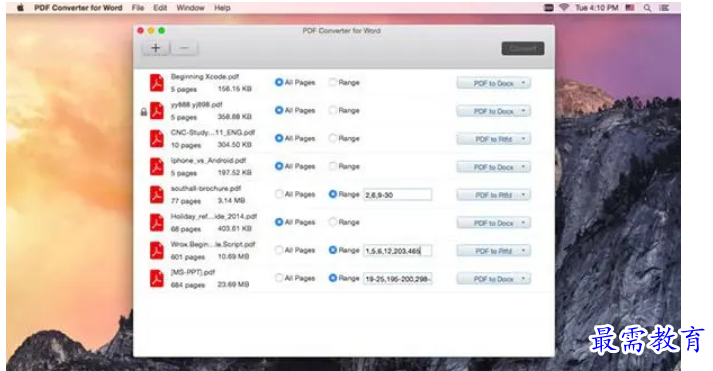The image size is (713, 371).
Task: Choose All Pages for CNC-Study...11_ENG.pdf
Action: tap(279, 138)
